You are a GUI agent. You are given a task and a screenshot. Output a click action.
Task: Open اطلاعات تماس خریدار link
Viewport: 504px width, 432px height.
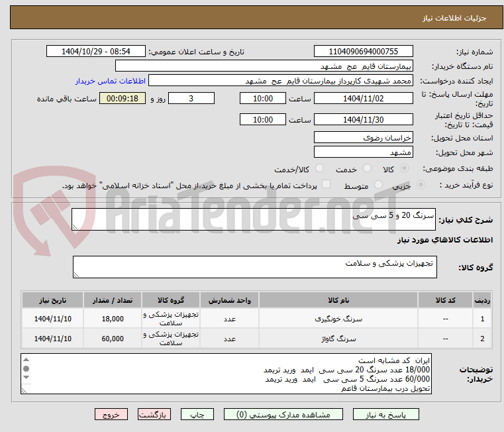click(x=111, y=81)
